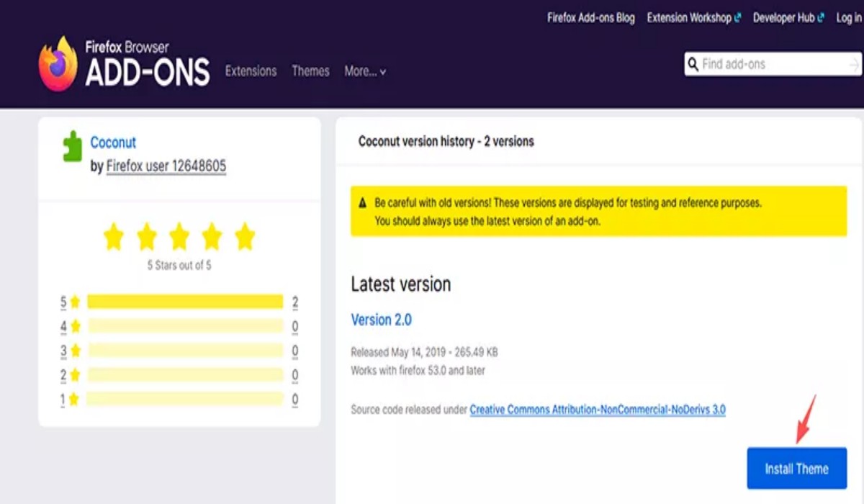This screenshot has height=504, width=864.
Task: Click the 2-star rating bar
Action: 185,374
